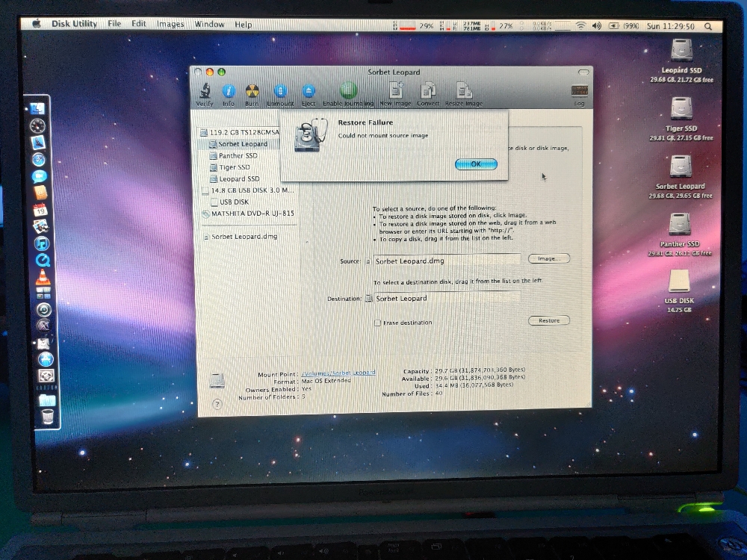Click the Burn toolbar icon
This screenshot has width=747, height=560.
[252, 95]
